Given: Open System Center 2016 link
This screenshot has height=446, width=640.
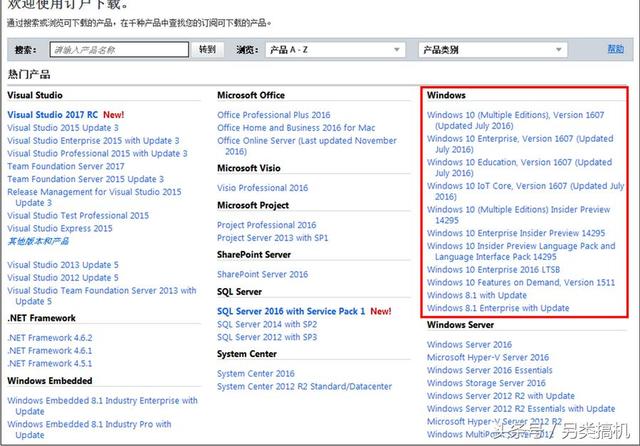Looking at the screenshot, I should point(256,374).
